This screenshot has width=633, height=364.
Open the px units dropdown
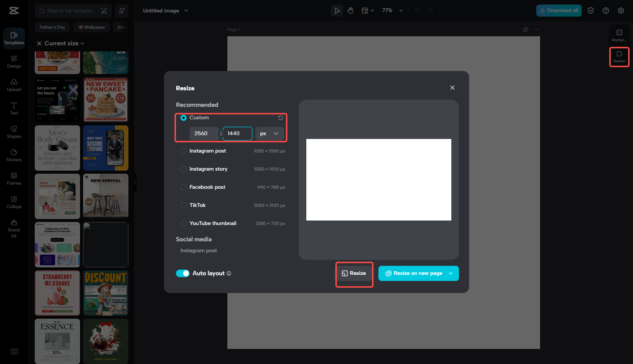coord(269,133)
